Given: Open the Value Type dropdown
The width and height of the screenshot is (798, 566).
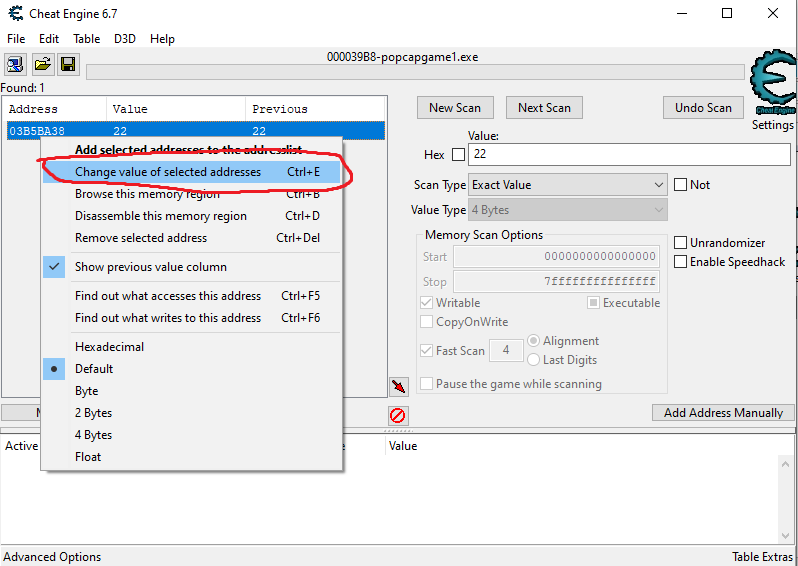Looking at the screenshot, I should click(x=567, y=210).
